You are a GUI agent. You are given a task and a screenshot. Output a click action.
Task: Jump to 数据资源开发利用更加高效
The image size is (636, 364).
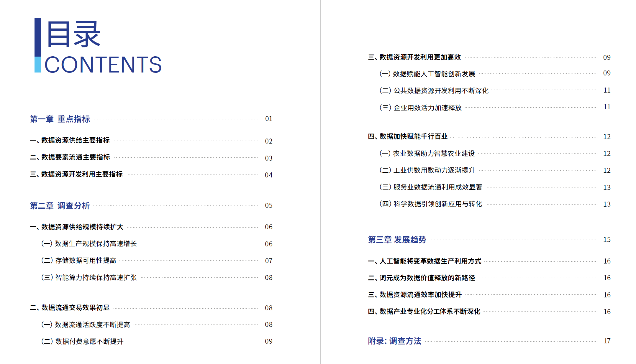point(414,57)
